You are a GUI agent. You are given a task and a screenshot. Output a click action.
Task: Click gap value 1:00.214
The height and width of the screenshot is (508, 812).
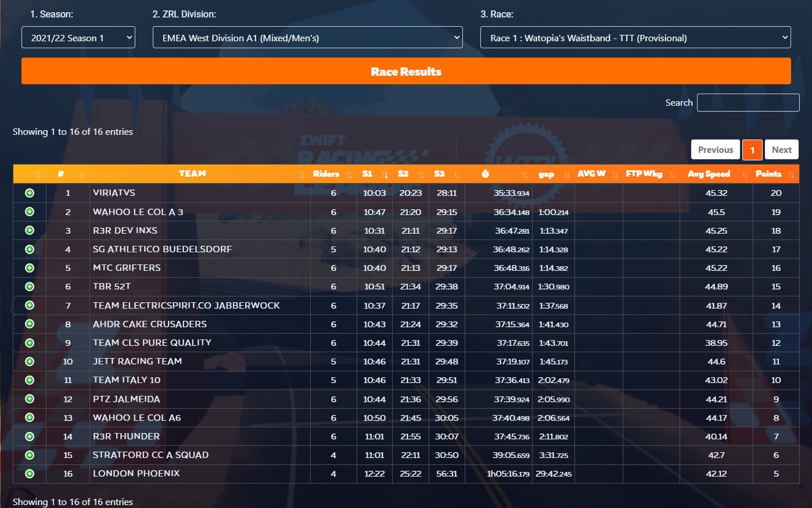(554, 212)
